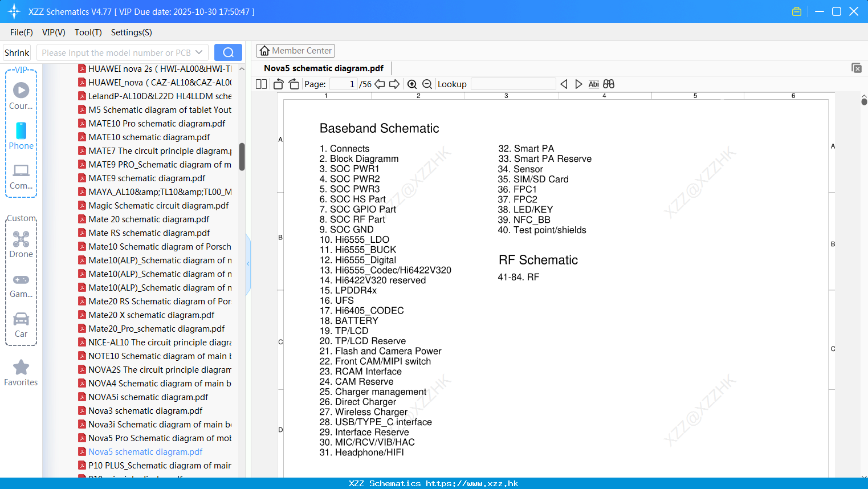Open Mate 20 schematic diagram.pdf
This screenshot has height=489, width=868.
pyautogui.click(x=144, y=219)
